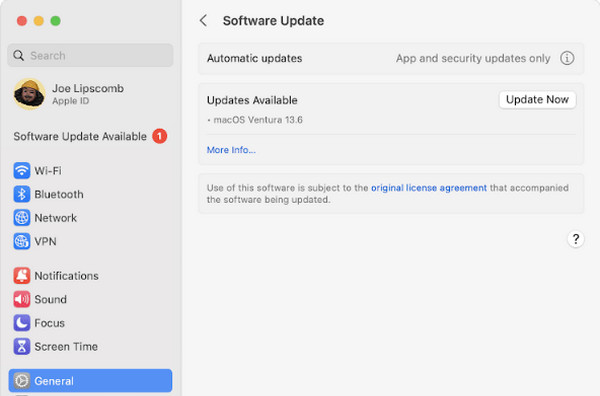
Task: Click the Updates Available heading
Action: (x=252, y=100)
